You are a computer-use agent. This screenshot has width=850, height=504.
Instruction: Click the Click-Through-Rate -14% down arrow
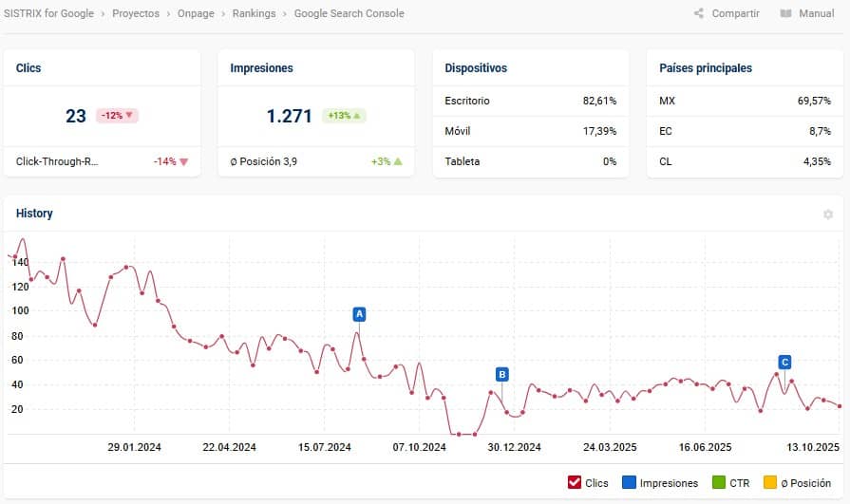(x=183, y=161)
